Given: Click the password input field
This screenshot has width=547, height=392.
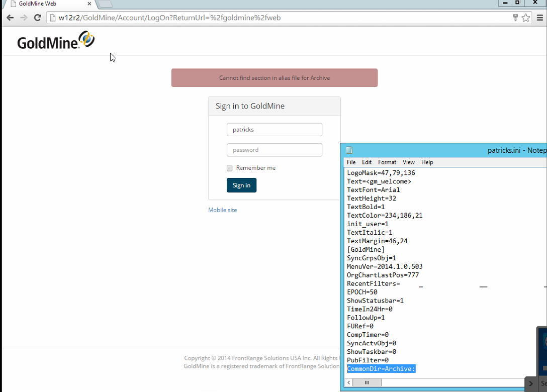Looking at the screenshot, I should (274, 150).
